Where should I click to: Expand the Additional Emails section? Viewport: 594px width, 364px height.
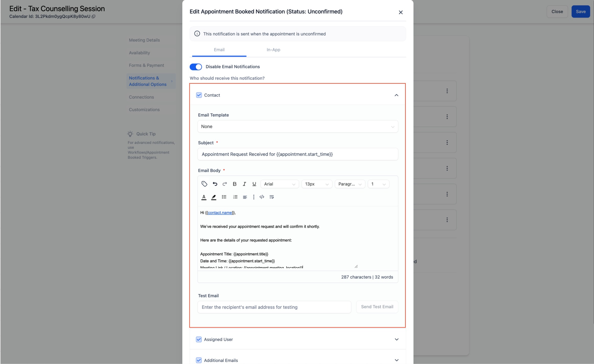(396, 360)
